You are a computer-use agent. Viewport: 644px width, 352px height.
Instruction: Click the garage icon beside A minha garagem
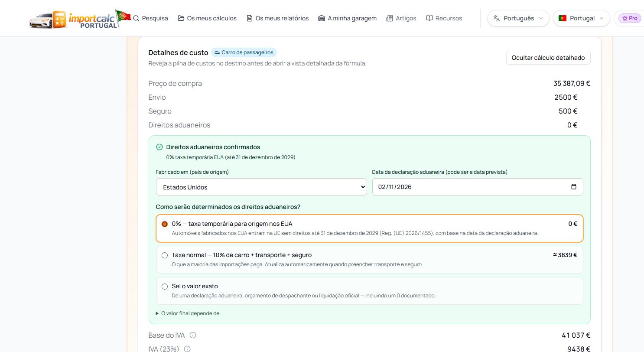(322, 18)
